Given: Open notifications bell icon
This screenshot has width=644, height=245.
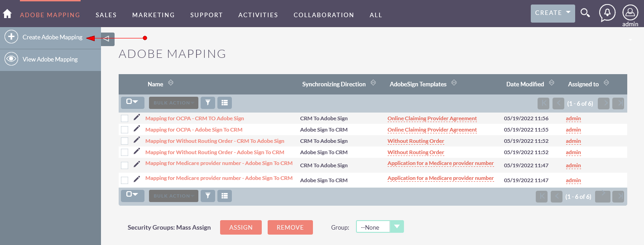Looking at the screenshot, I should 607,13.
